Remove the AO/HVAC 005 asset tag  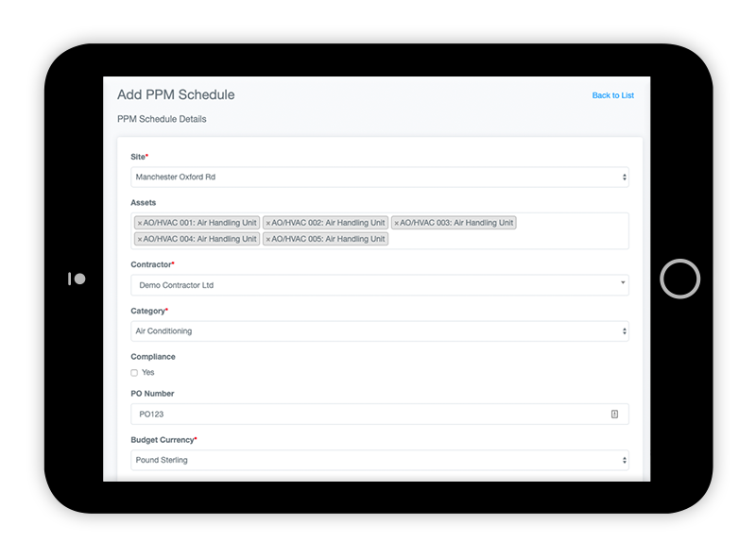point(268,239)
